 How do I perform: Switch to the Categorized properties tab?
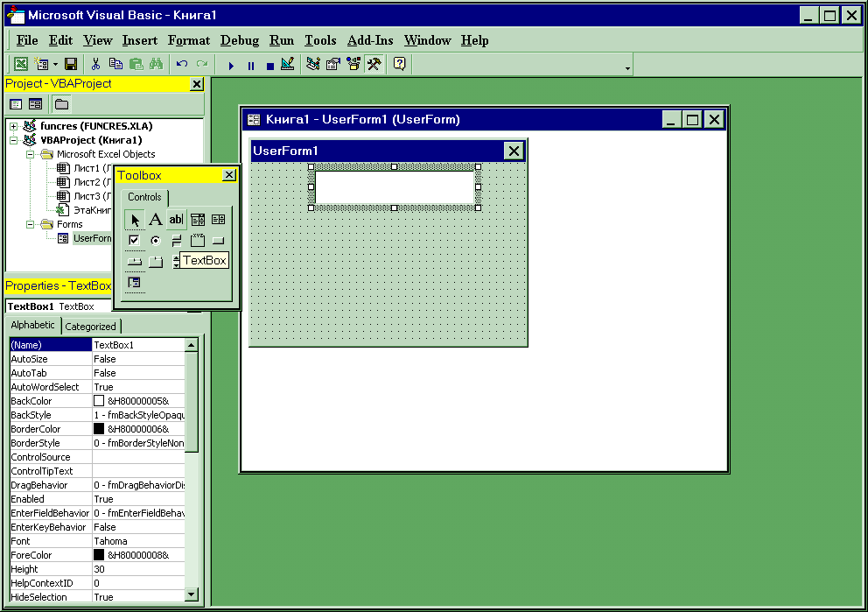(91, 327)
